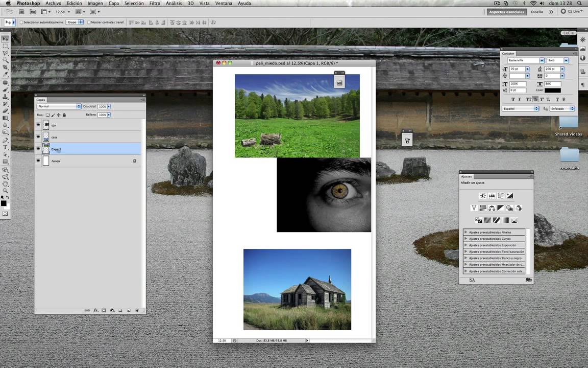
Task: Select the Move tool in the toolbox
Action: [x=5, y=39]
